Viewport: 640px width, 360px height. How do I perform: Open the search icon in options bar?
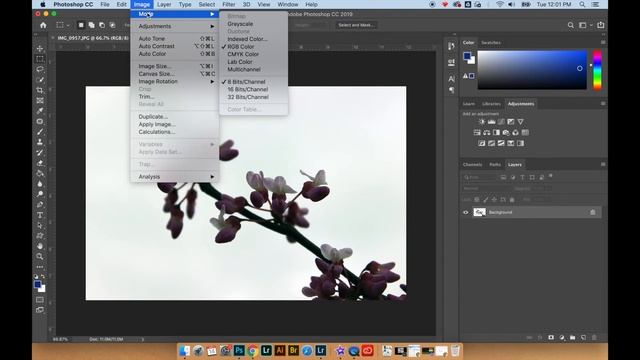pyautogui.click(x=571, y=25)
